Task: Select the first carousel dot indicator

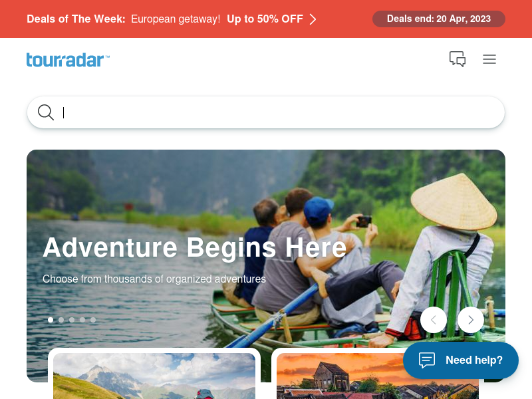Action: coord(51,320)
